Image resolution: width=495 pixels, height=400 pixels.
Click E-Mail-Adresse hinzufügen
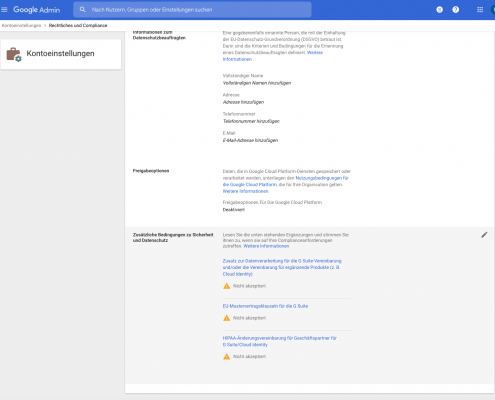coord(250,140)
